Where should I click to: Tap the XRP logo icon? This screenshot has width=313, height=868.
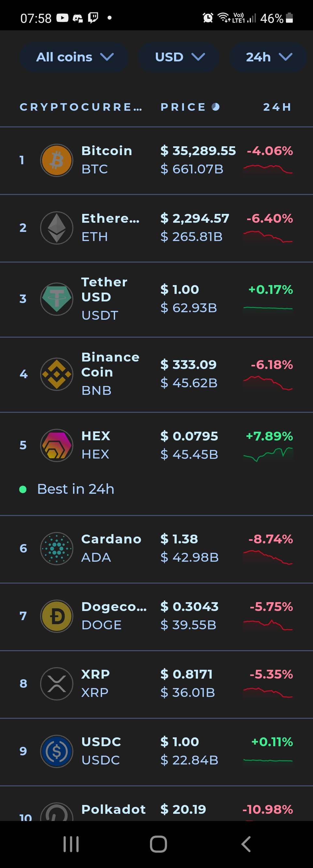click(56, 684)
